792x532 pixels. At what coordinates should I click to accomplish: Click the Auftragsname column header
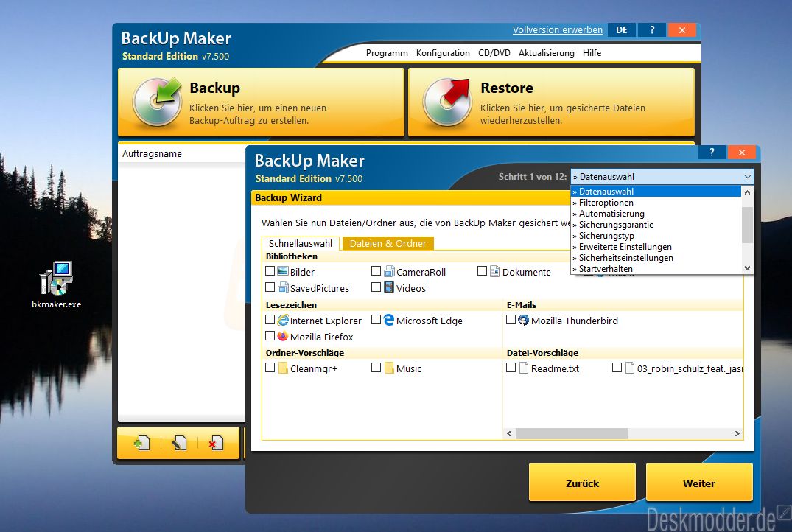[x=182, y=153]
